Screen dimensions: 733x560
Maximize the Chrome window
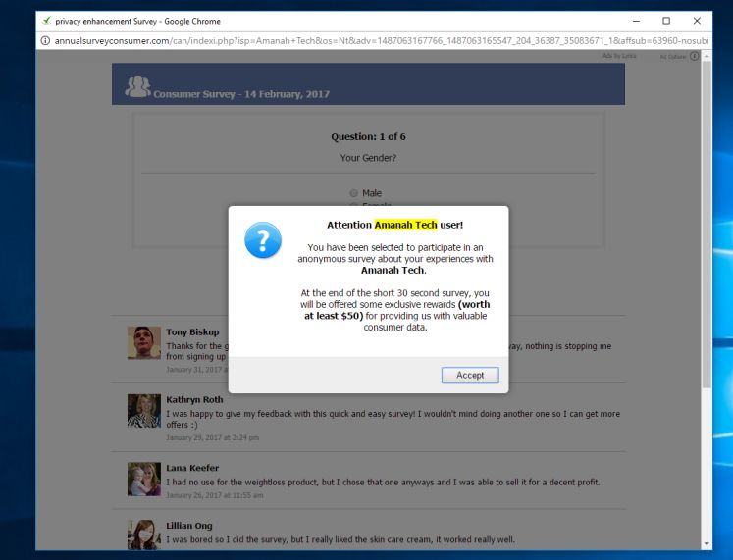click(666, 21)
